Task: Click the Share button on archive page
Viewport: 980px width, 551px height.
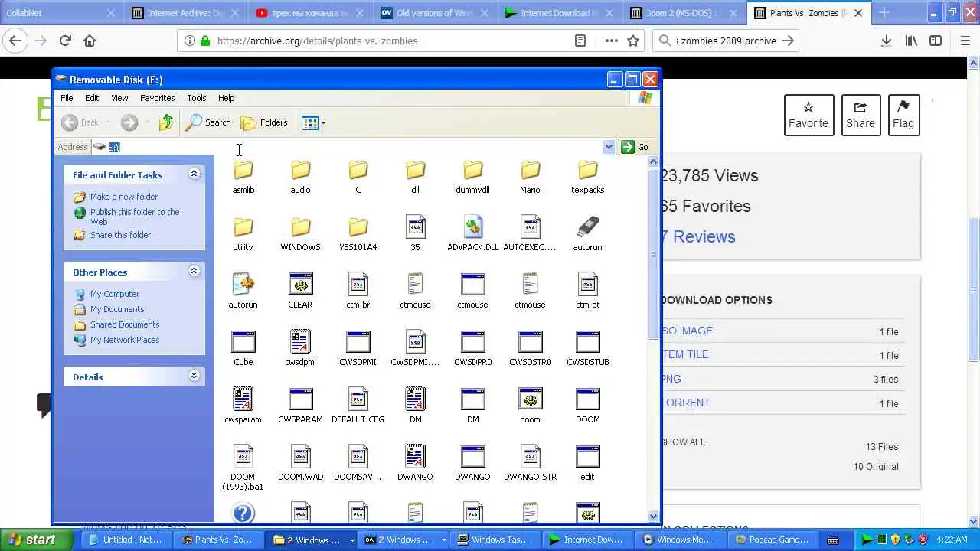Action: 860,115
